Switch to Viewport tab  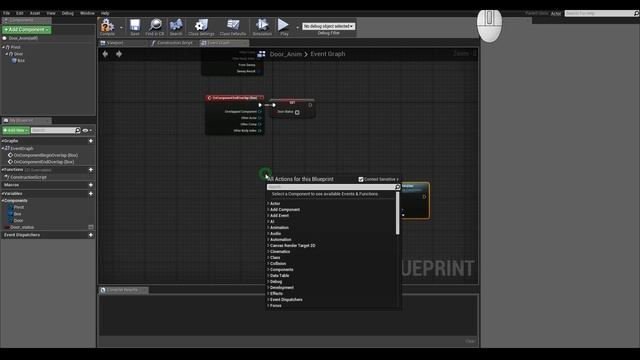click(x=122, y=43)
